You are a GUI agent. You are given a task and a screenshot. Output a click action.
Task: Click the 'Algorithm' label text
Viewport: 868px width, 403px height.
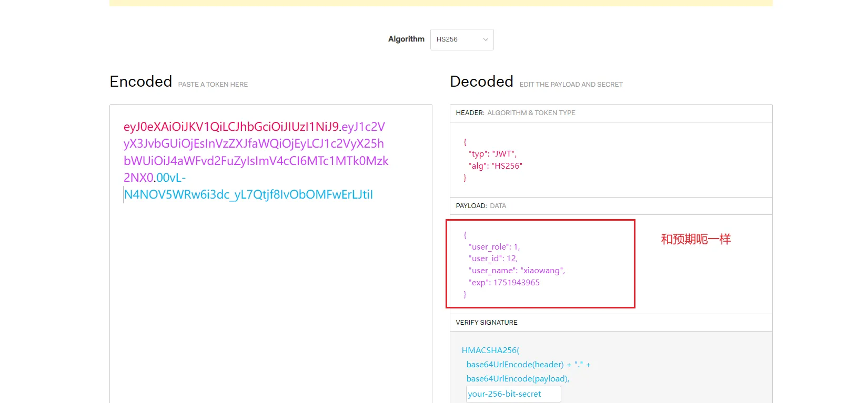click(406, 39)
